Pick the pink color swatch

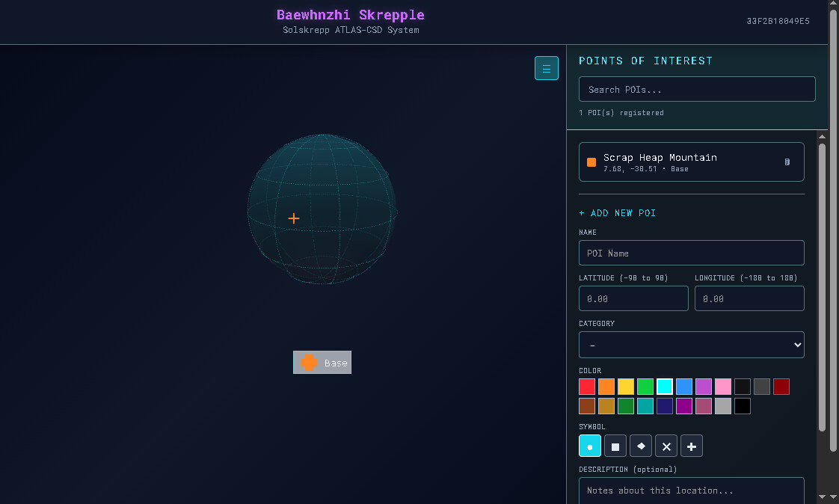723,387
